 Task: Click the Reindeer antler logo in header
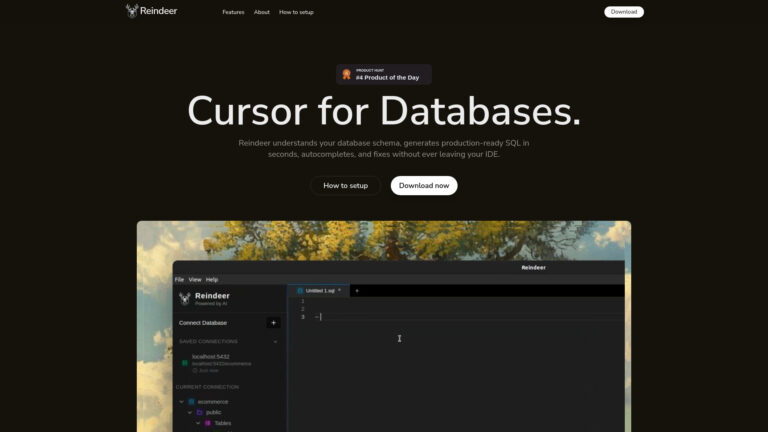click(132, 11)
